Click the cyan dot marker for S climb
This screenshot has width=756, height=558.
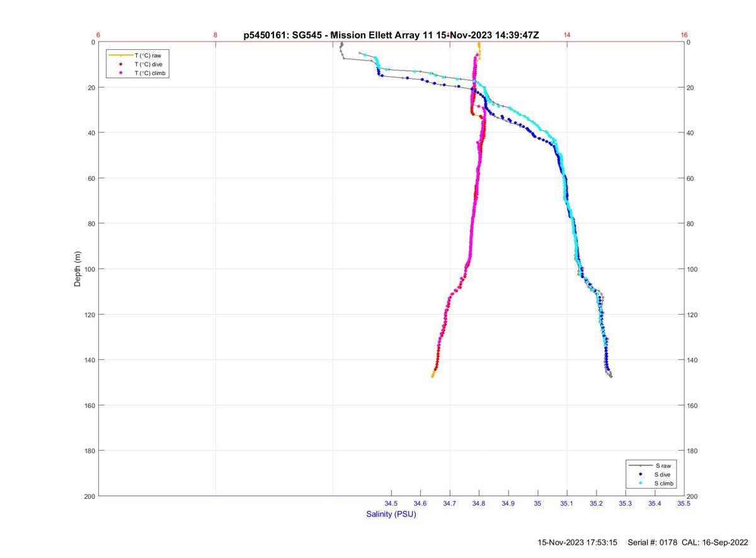[x=640, y=483]
